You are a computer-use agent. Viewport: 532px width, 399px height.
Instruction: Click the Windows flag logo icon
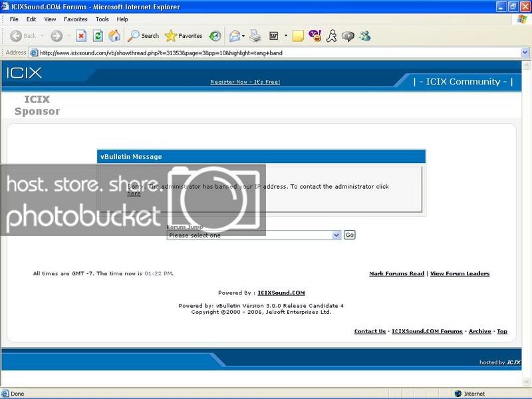[522, 19]
